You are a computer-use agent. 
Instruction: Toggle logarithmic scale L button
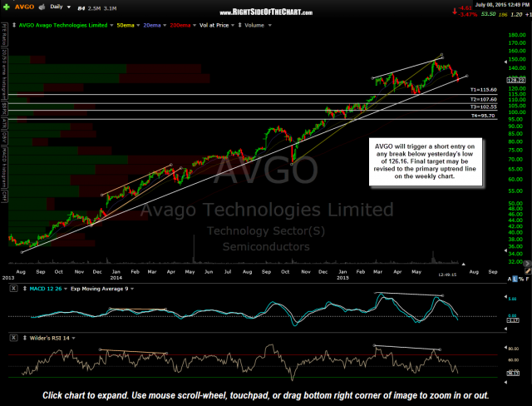click(515, 279)
